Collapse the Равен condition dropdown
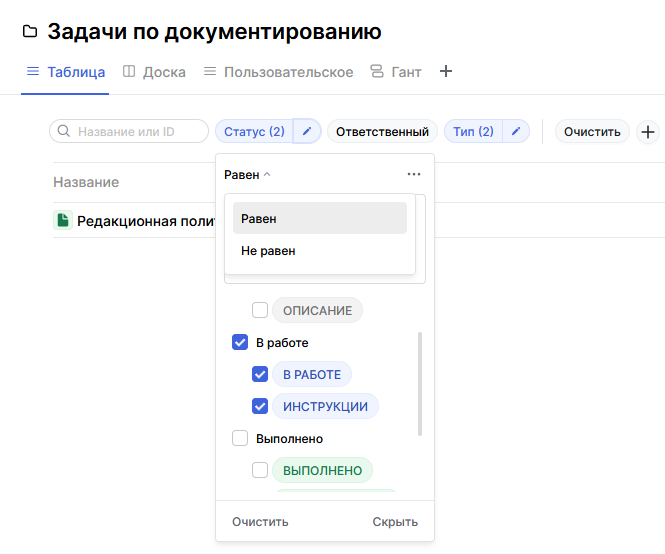 click(248, 174)
